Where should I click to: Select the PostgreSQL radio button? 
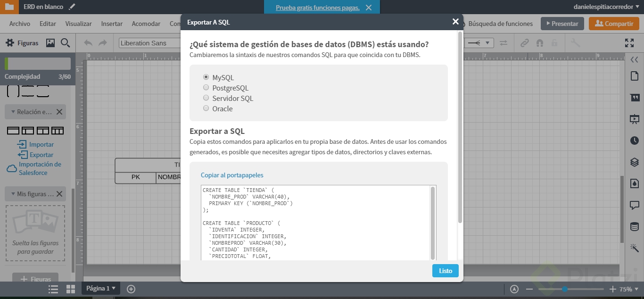click(x=206, y=88)
